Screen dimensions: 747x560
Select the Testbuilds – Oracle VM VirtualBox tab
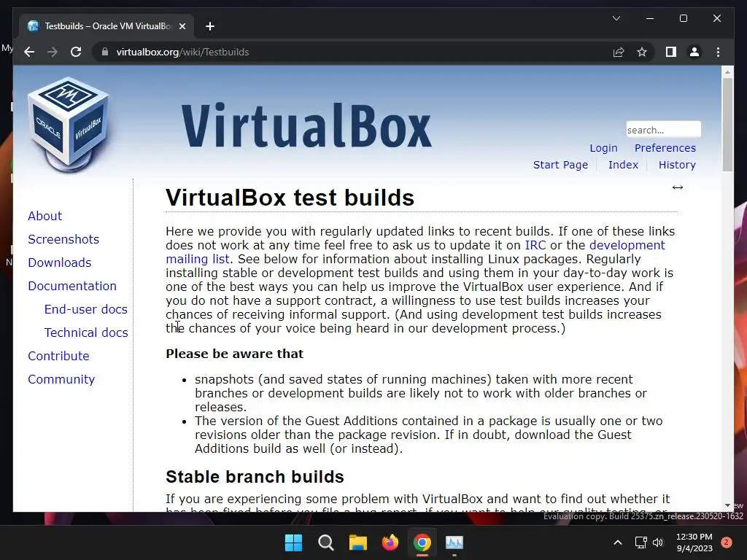coord(107,26)
